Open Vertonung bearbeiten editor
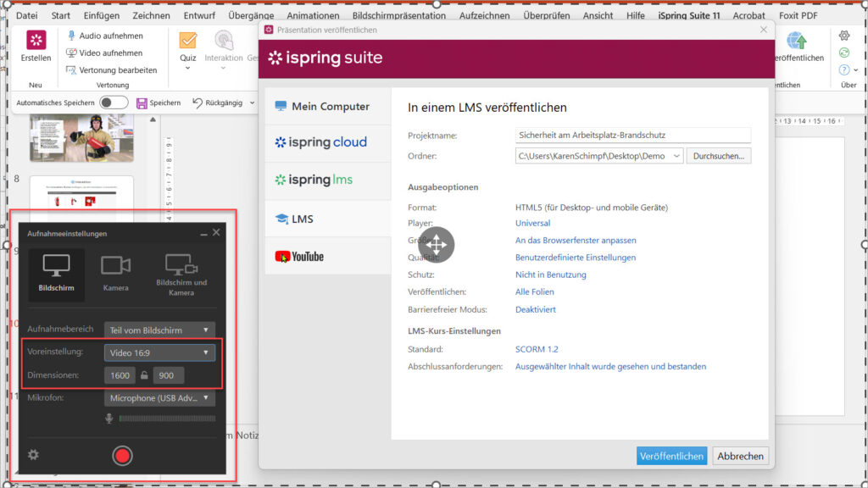The image size is (868, 488). 111,70
